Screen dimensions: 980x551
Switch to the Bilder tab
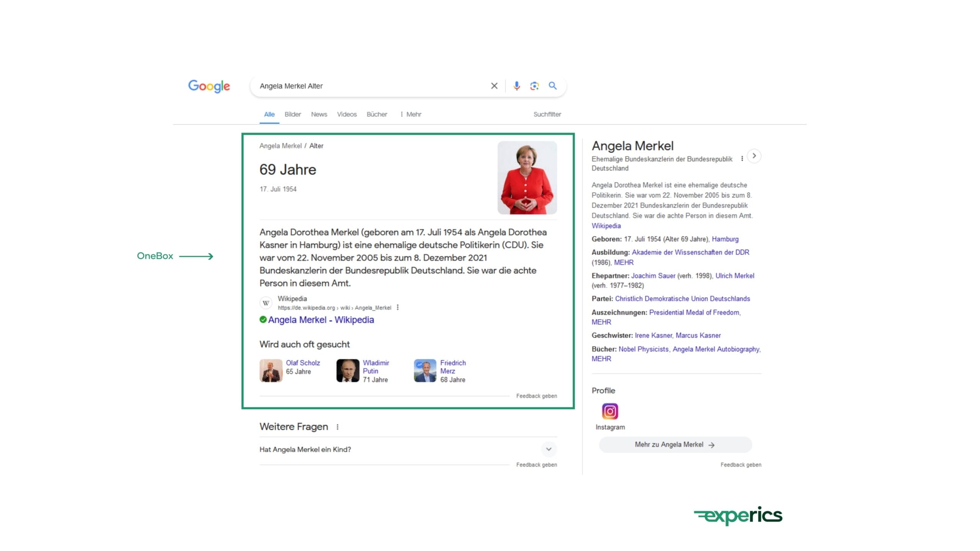[292, 114]
